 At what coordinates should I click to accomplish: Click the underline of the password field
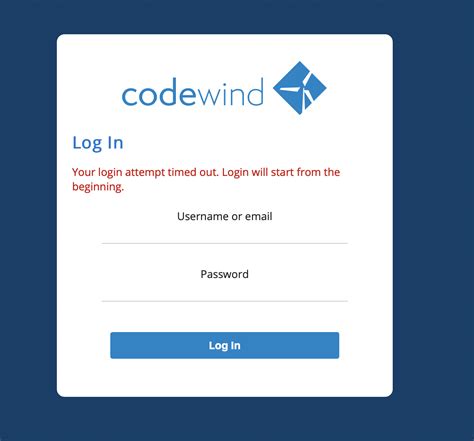click(x=225, y=301)
